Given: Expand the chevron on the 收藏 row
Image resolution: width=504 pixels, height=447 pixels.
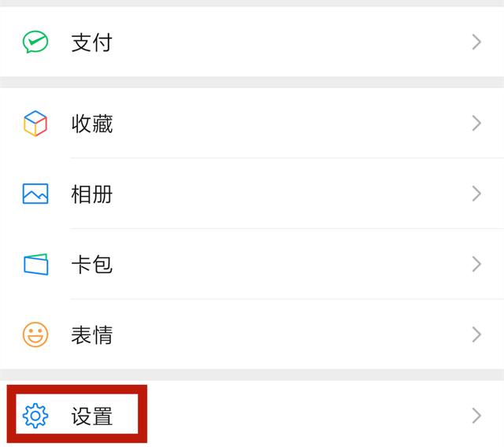Looking at the screenshot, I should click(x=476, y=124).
